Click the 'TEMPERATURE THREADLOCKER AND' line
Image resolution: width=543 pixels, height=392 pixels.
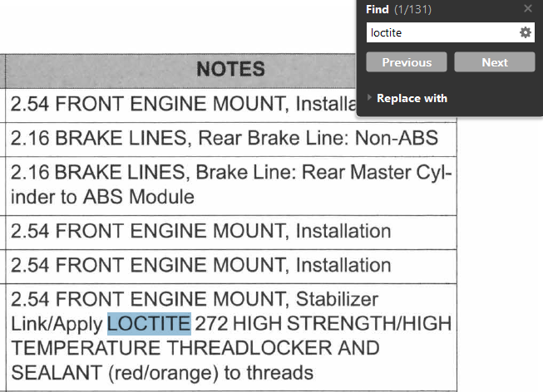(x=195, y=348)
